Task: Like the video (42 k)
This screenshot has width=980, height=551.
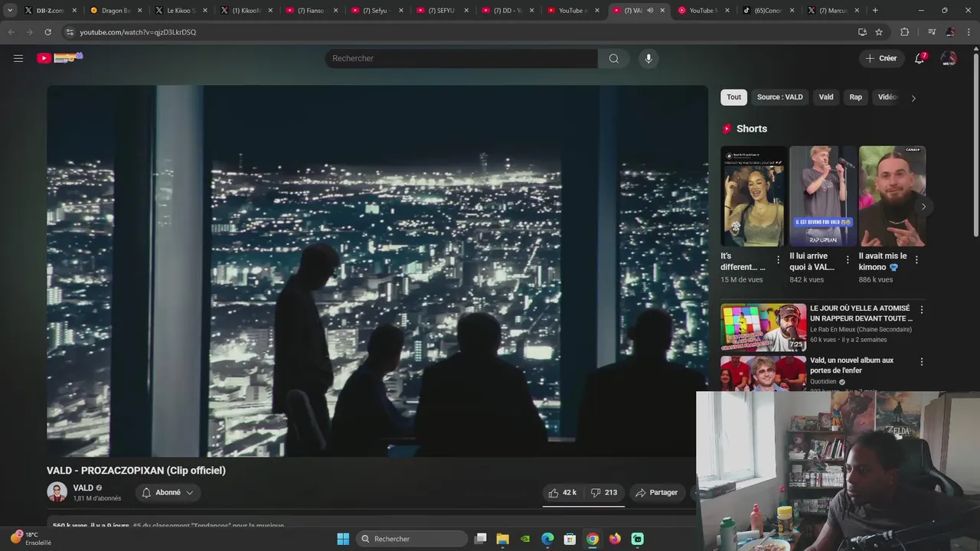Action: (x=563, y=493)
